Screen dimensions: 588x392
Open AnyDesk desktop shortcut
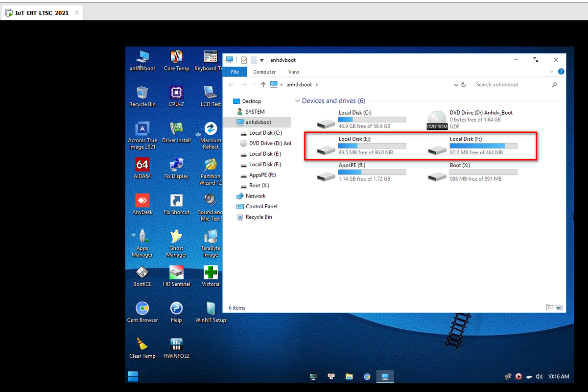[x=142, y=205]
